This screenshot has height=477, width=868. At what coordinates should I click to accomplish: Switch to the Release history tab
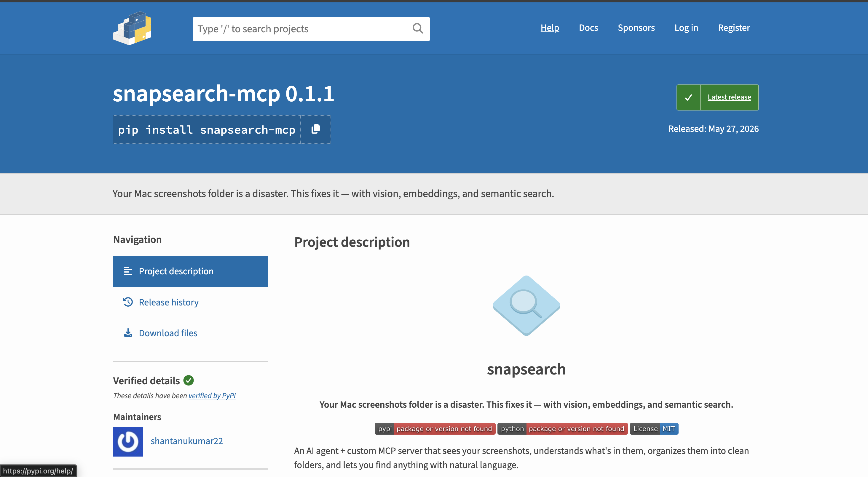pyautogui.click(x=190, y=302)
